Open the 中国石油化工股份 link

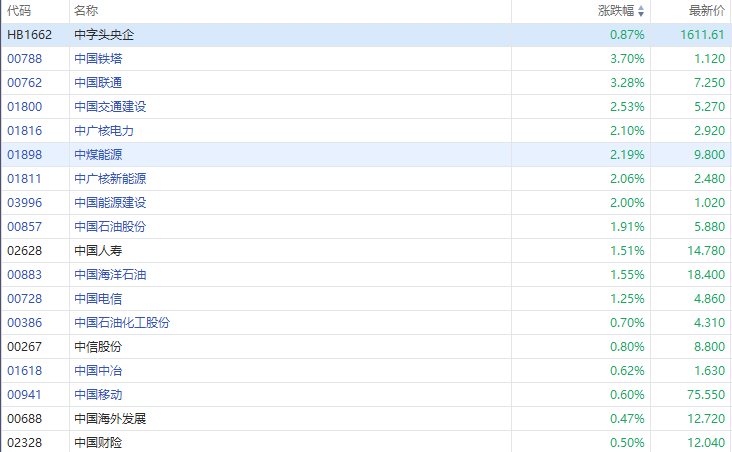pyautogui.click(x=122, y=322)
